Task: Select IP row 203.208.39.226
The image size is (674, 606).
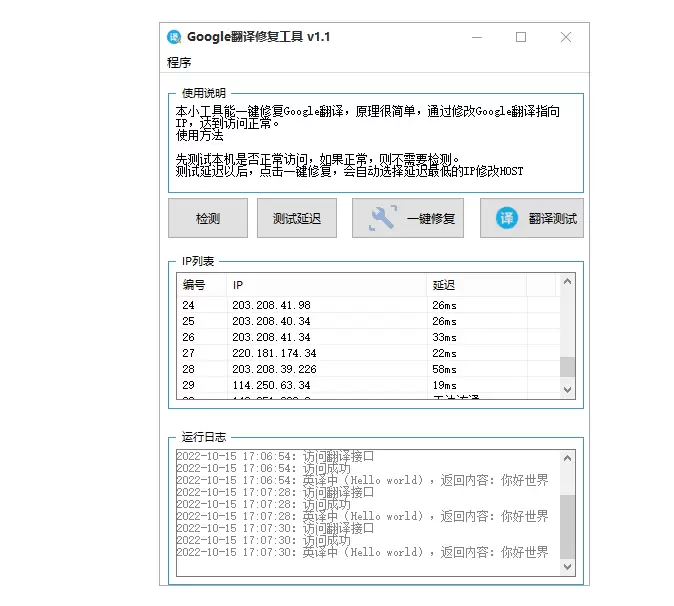Action: (x=368, y=369)
